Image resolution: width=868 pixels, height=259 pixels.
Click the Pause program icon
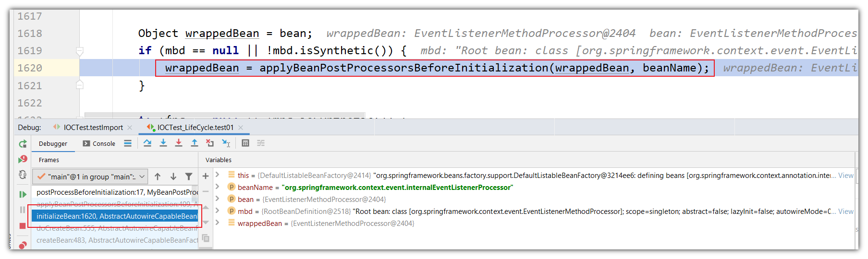click(x=23, y=210)
